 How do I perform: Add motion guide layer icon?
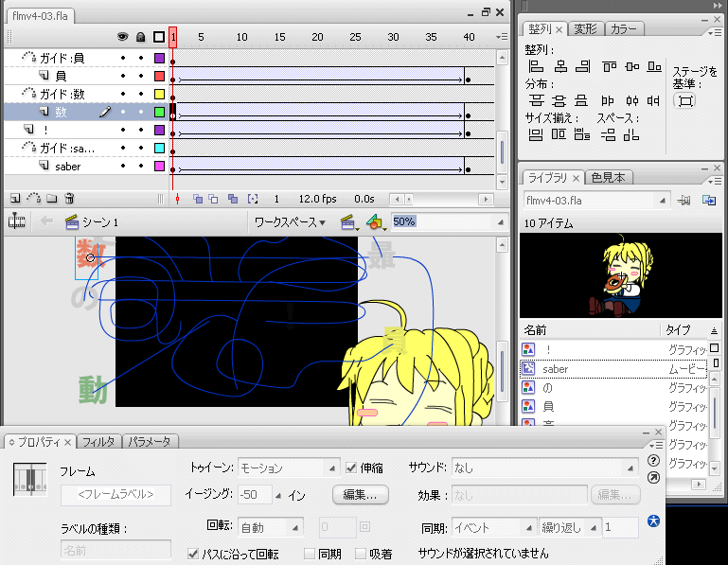click(x=33, y=199)
